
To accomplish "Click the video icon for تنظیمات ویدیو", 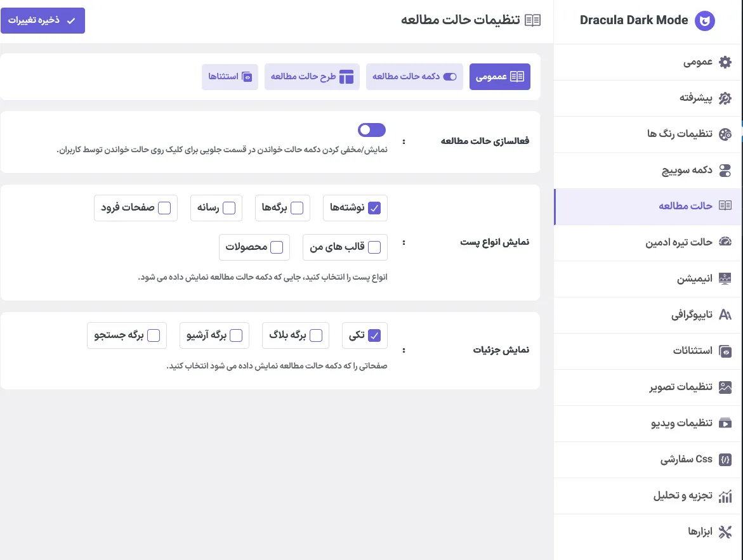I will (x=725, y=423).
